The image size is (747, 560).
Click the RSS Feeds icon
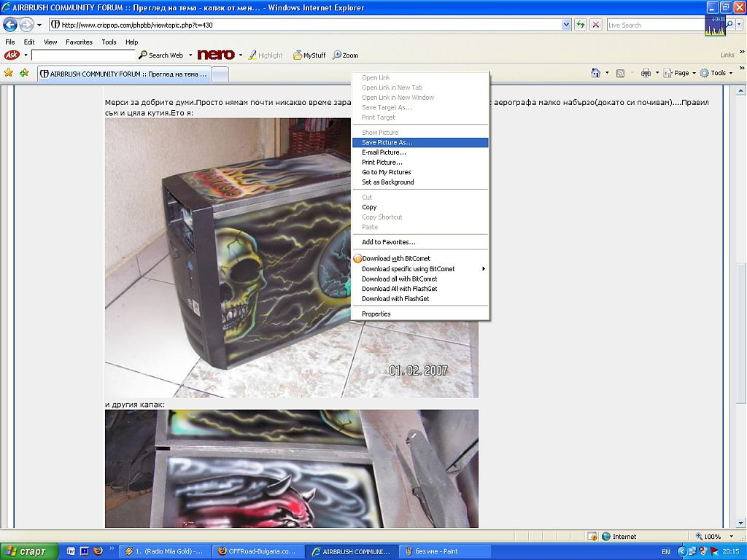[x=620, y=74]
